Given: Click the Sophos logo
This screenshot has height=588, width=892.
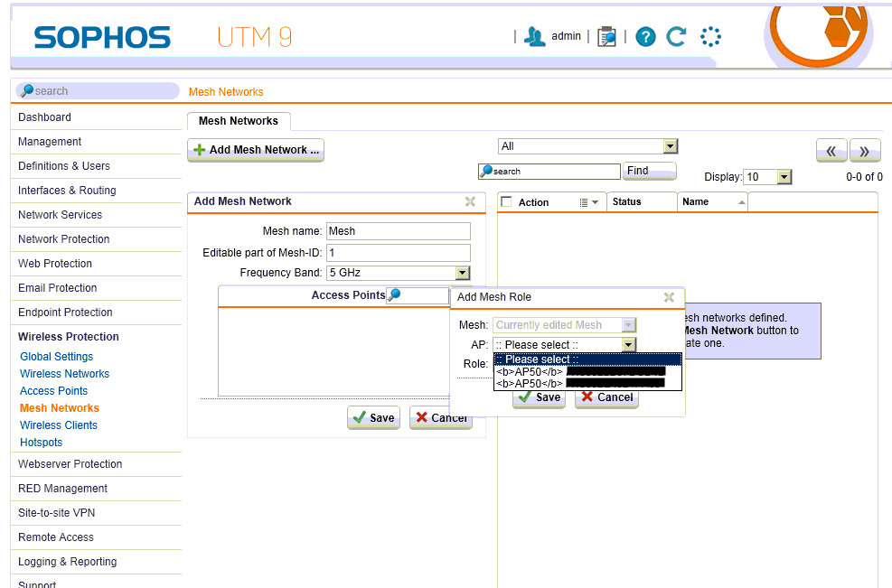Looking at the screenshot, I should [x=102, y=38].
